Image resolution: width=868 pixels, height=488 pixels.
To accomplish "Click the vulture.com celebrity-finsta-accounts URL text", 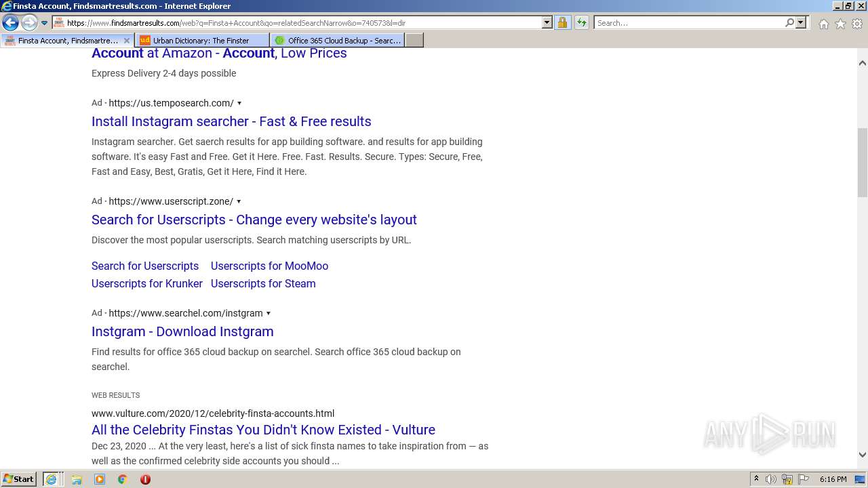I will point(213,413).
